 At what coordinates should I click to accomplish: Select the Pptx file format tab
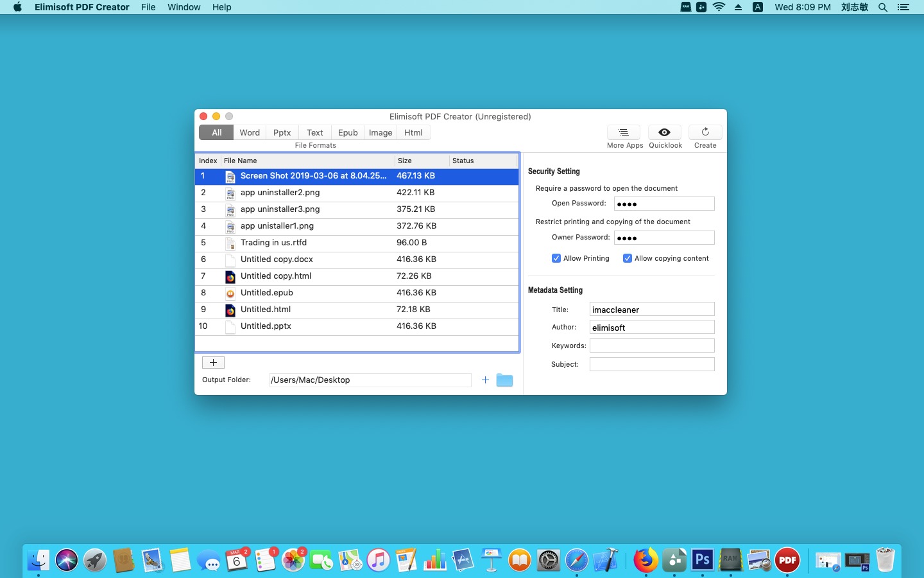click(x=282, y=132)
